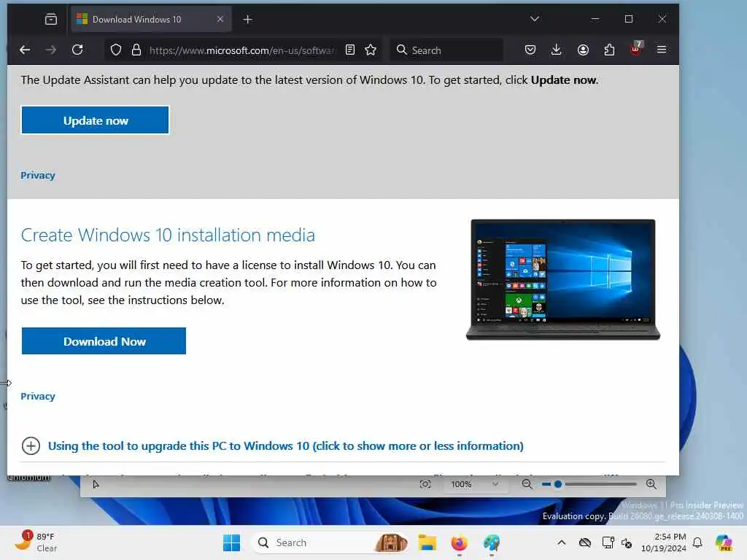Open notification center bell icon

[697, 542]
